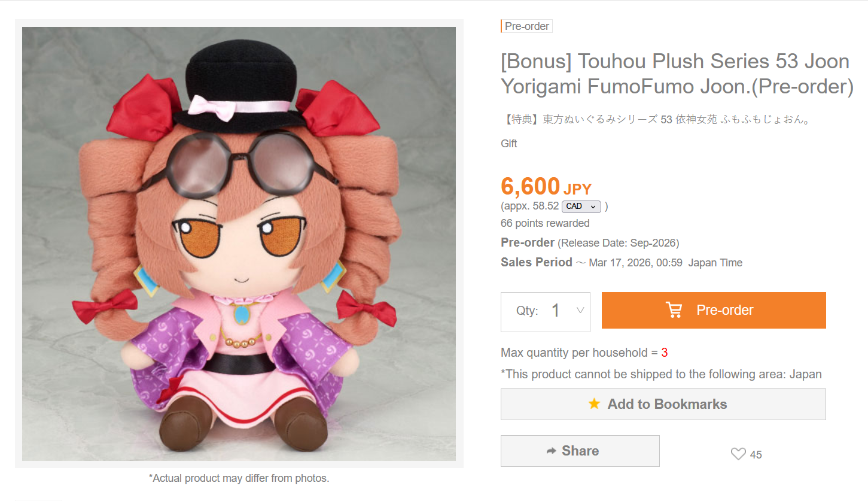
Task: Click the Share button label
Action: 580,451
